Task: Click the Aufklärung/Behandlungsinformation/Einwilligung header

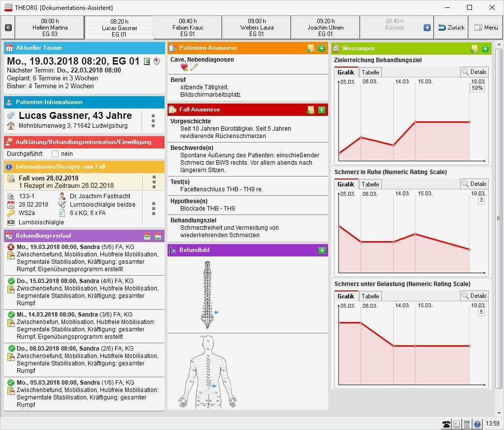Action: pyautogui.click(x=84, y=142)
